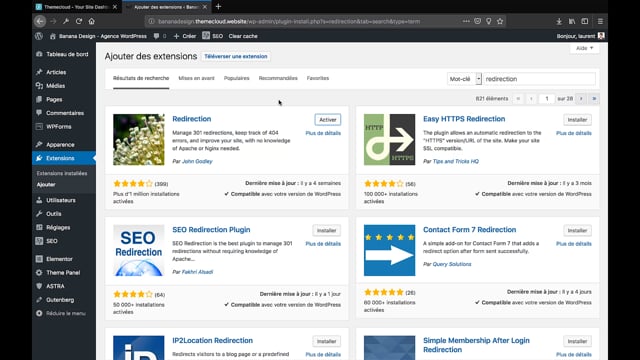Click author link John Godley
The image size is (640, 360).
coord(197,161)
